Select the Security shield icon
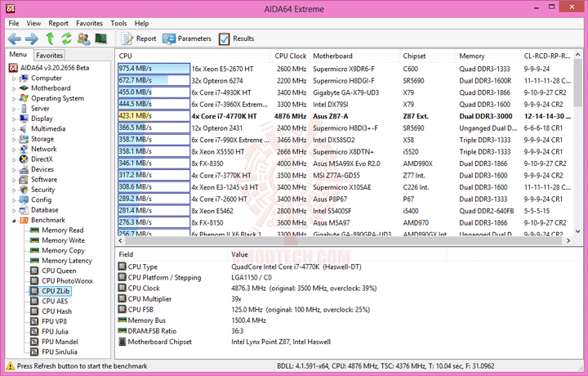 (x=24, y=190)
